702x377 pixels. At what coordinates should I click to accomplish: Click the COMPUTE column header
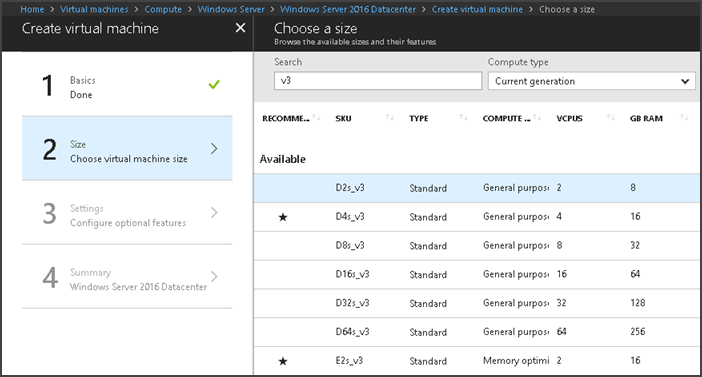pyautogui.click(x=506, y=118)
